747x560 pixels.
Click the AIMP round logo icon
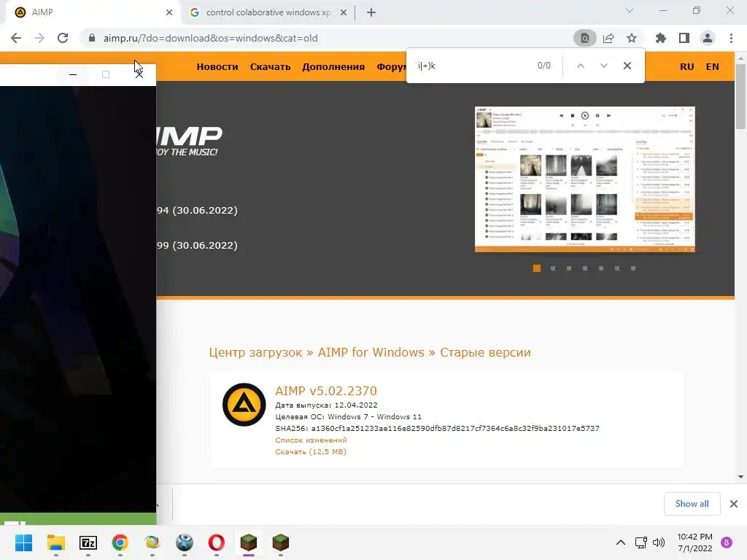244,405
